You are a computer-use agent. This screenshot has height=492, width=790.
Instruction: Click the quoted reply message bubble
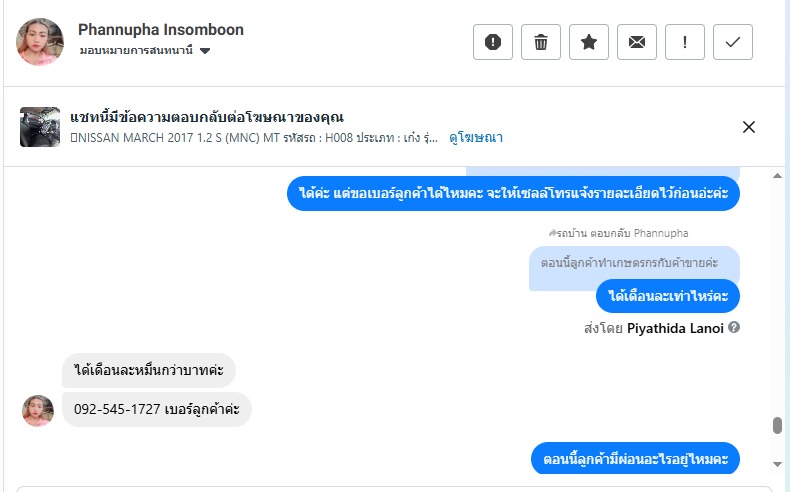point(634,262)
